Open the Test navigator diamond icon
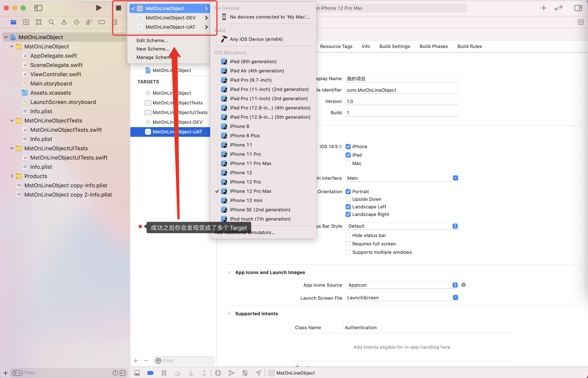Image resolution: width=588 pixels, height=378 pixels. [x=77, y=22]
